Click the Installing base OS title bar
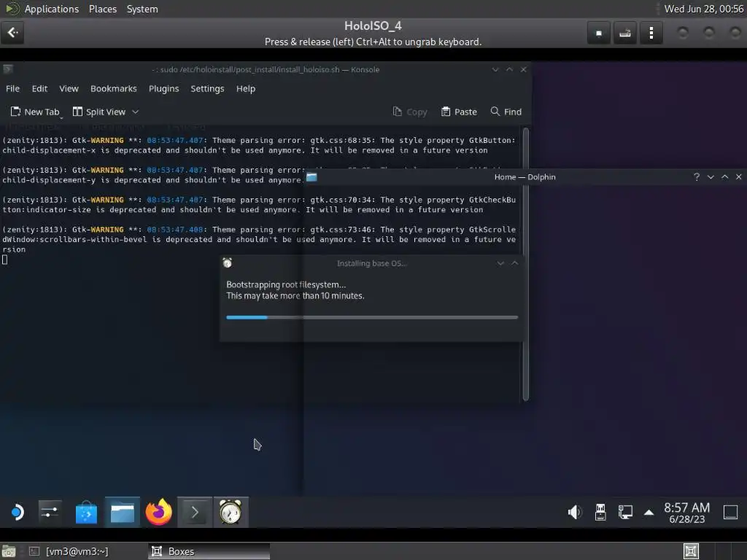 pos(371,263)
